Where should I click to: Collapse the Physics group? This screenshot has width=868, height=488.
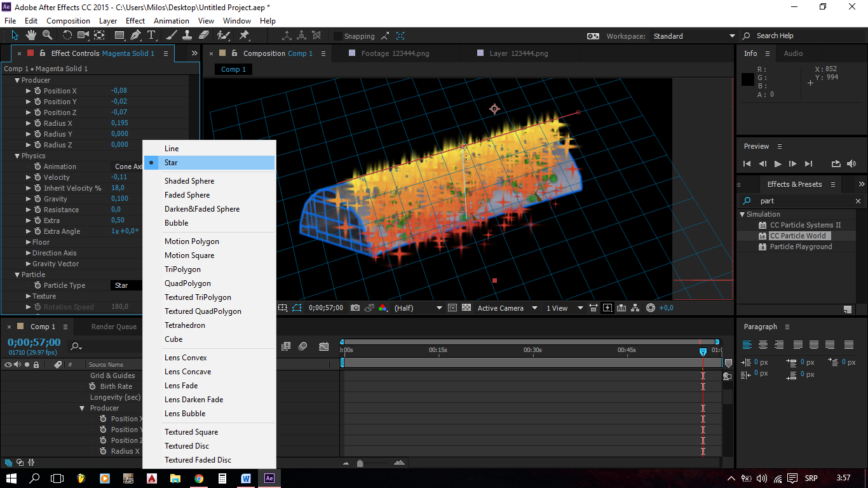(x=17, y=156)
